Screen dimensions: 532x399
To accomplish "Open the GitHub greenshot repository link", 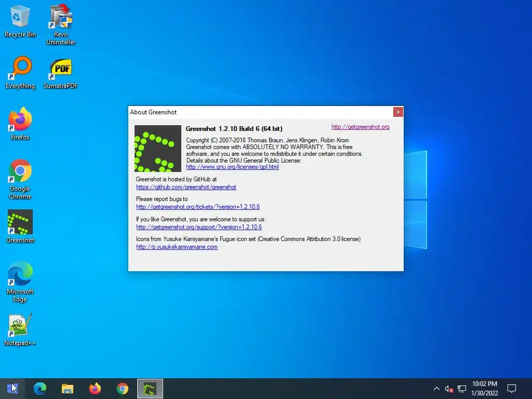I will click(186, 187).
